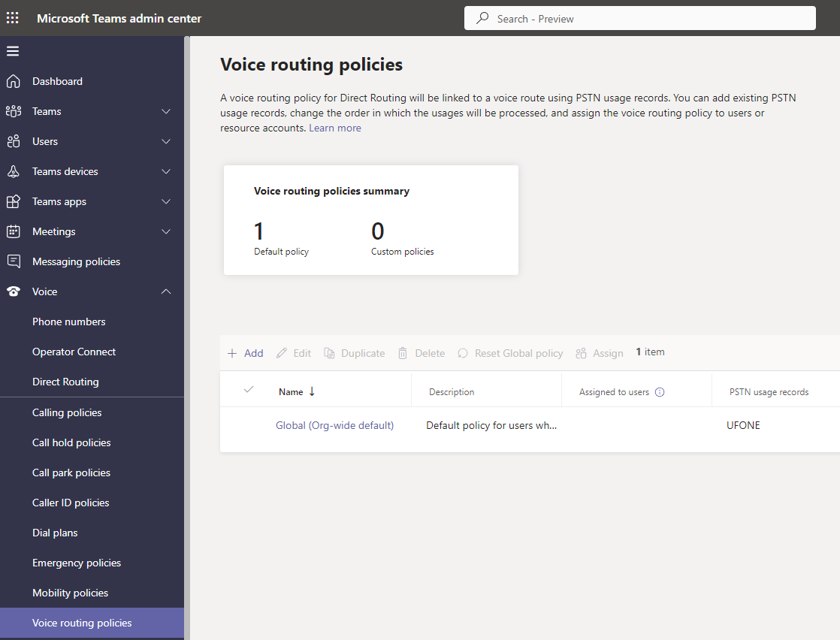
Task: Click the Delete button label
Action: click(x=430, y=354)
